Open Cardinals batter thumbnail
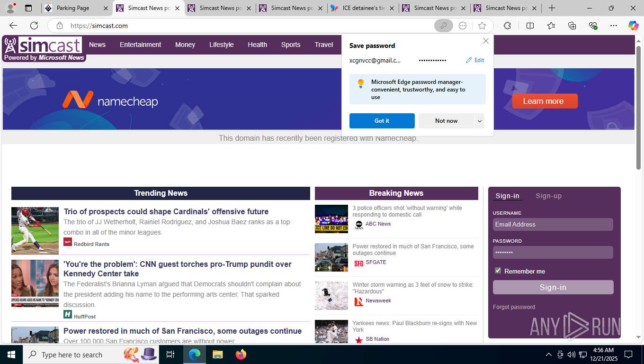The height and width of the screenshot is (364, 644). [x=35, y=231]
